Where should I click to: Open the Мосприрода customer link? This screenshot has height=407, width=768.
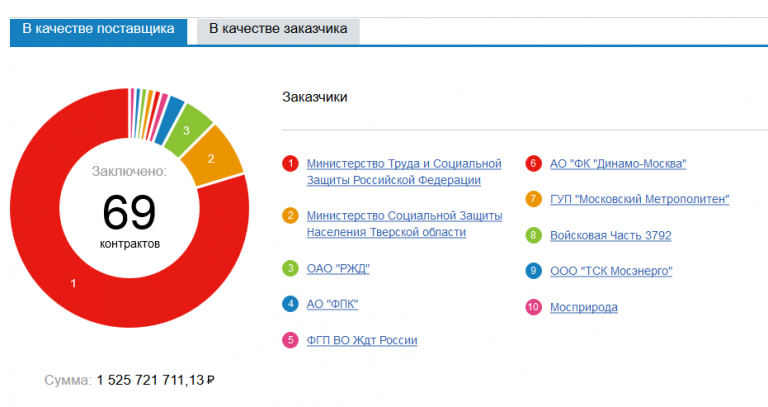click(x=584, y=306)
